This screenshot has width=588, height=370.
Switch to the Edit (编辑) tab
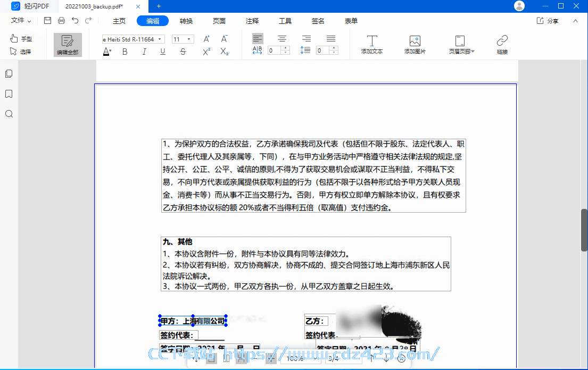[x=153, y=21]
